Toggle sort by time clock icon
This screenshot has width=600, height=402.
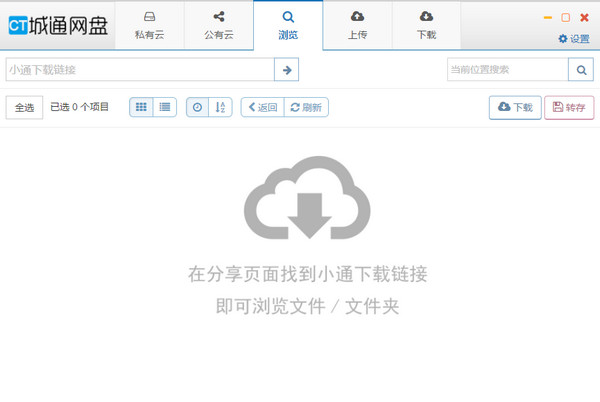coord(197,107)
